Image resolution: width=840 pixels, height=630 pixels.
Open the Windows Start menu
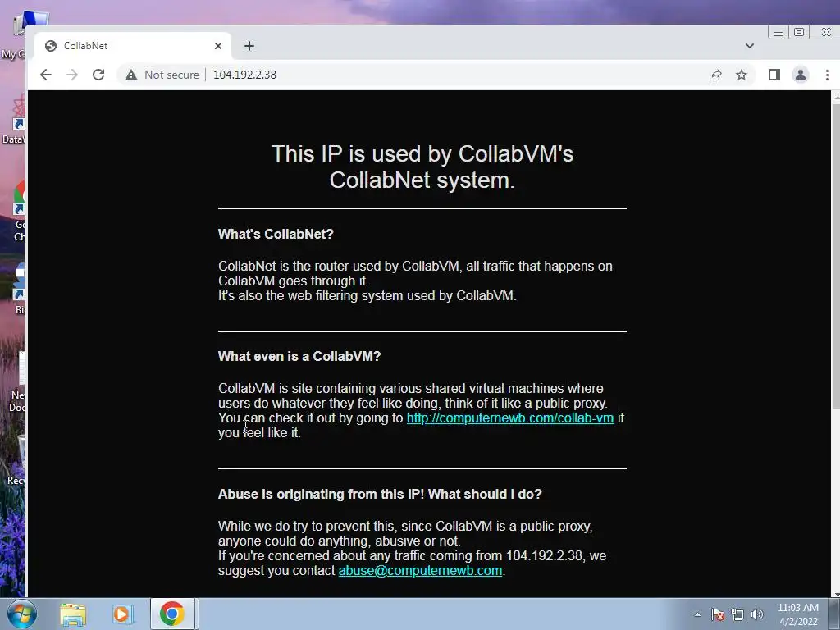21,614
